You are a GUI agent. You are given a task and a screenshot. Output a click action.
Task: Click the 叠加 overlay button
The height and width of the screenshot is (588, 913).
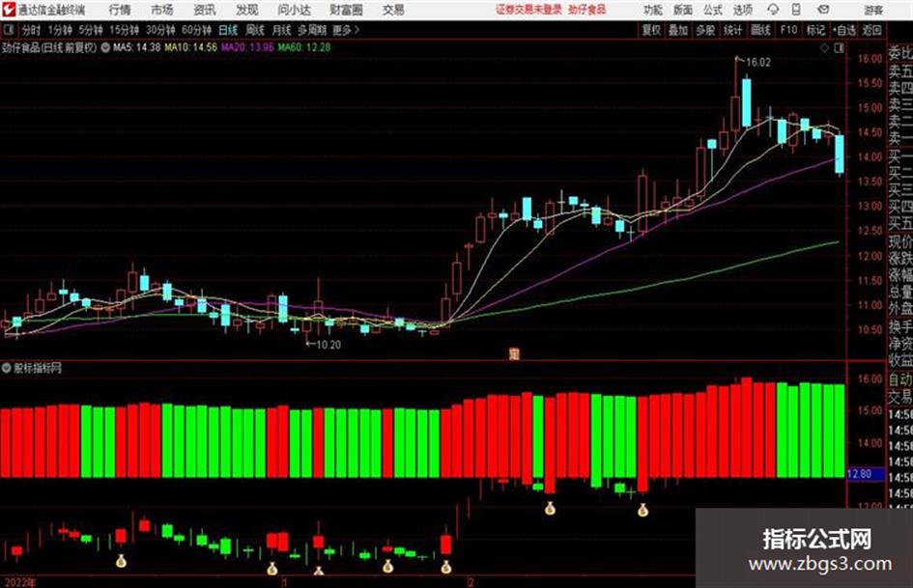(678, 30)
